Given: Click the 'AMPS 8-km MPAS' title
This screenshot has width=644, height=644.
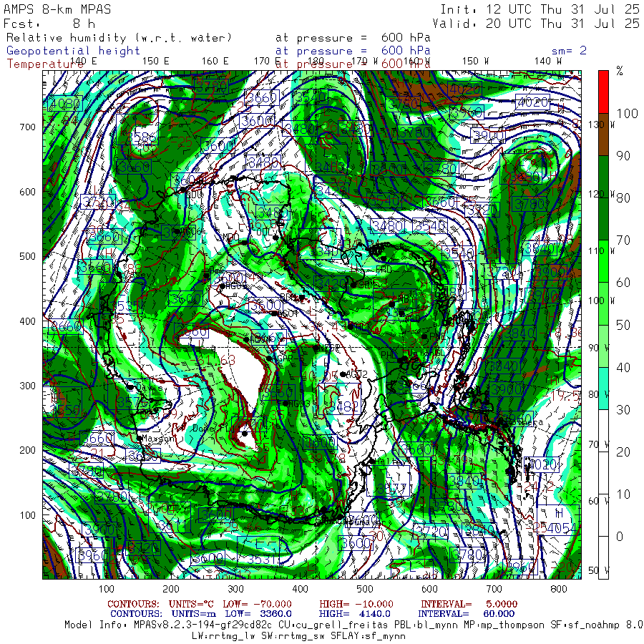Looking at the screenshot, I should pyautogui.click(x=57, y=9).
